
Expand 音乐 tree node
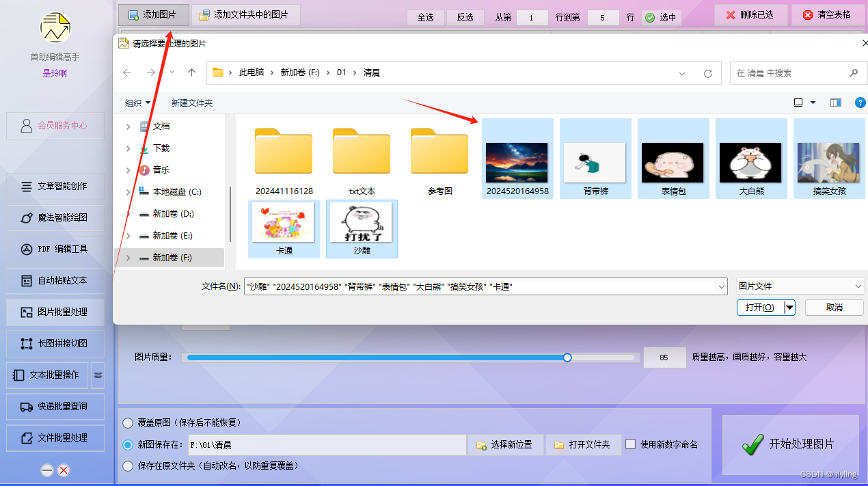[x=128, y=170]
